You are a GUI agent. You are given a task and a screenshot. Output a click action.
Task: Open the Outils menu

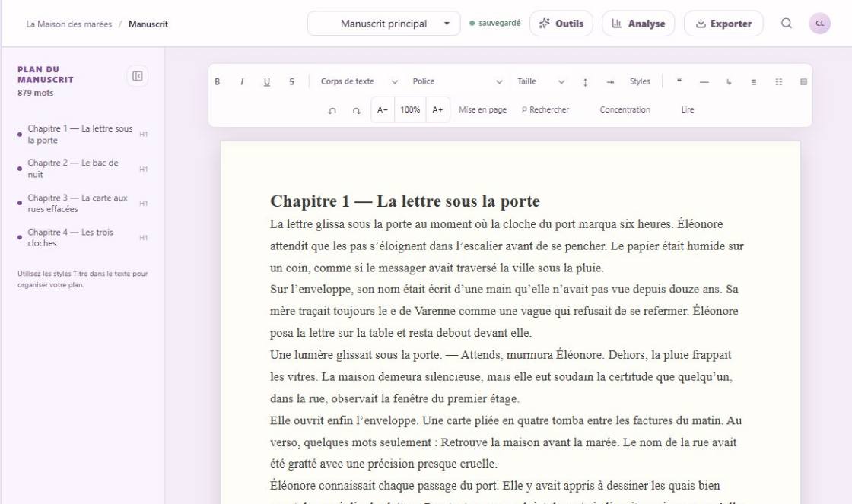(x=561, y=24)
